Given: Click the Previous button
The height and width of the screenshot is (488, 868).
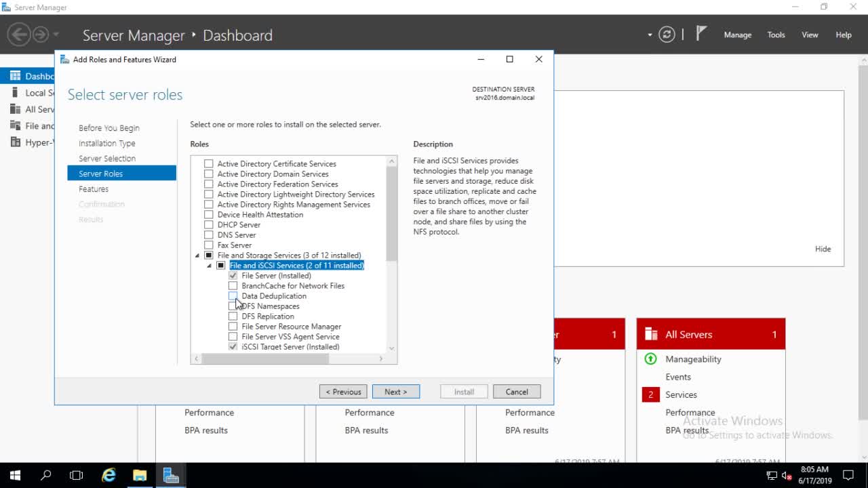Looking at the screenshot, I should [343, 392].
